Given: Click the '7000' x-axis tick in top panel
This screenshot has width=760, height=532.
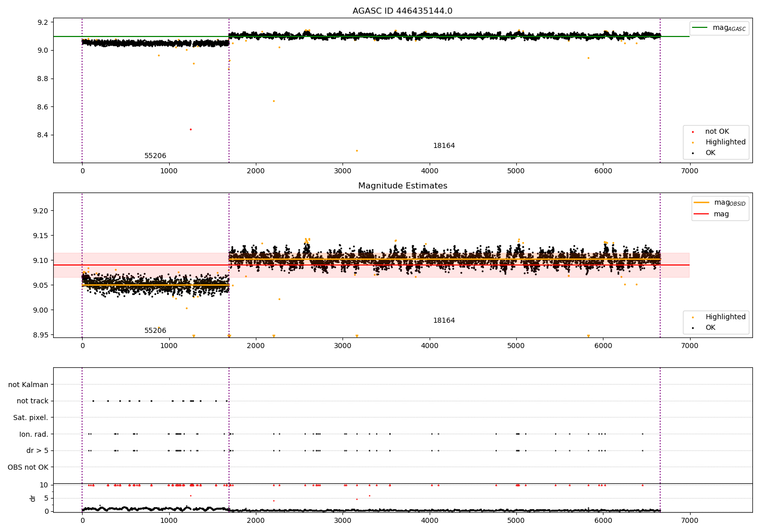Looking at the screenshot, I should [690, 171].
